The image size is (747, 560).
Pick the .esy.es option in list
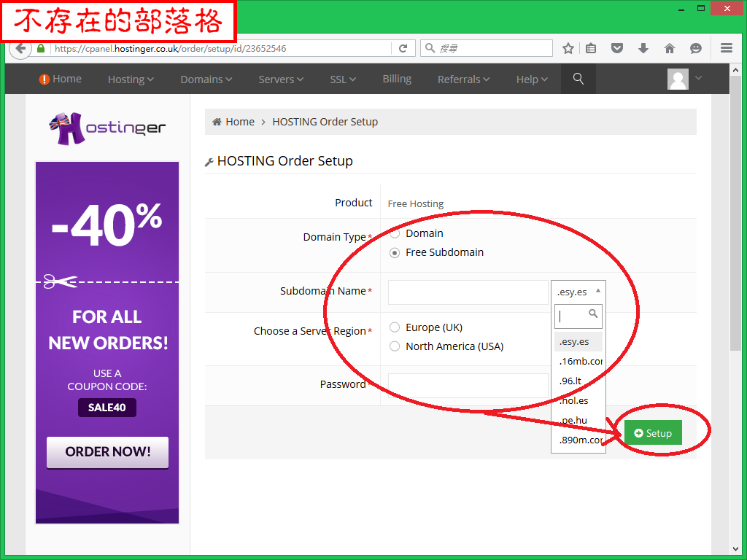tap(578, 341)
